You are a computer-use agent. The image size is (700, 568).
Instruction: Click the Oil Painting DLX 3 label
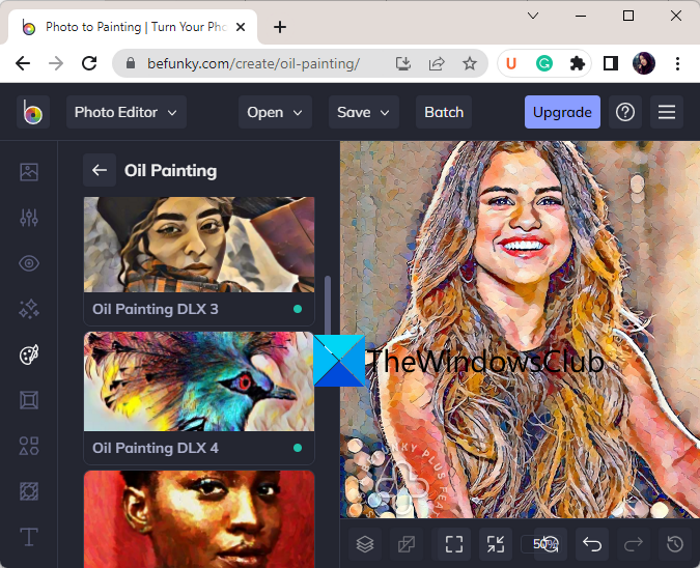(155, 309)
